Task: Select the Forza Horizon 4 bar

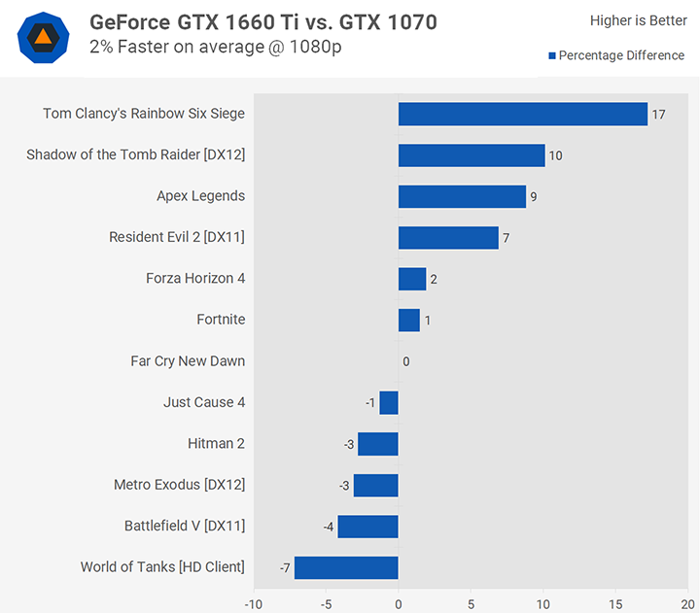Action: pos(412,279)
